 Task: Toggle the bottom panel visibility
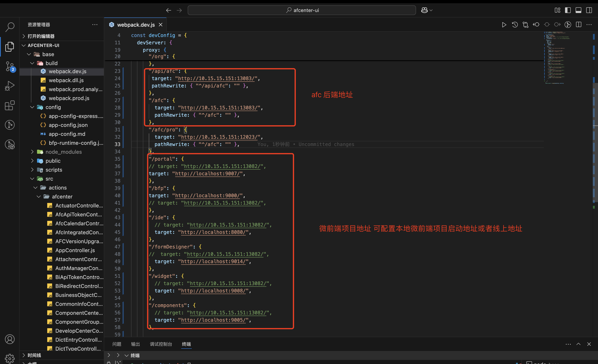(x=578, y=10)
